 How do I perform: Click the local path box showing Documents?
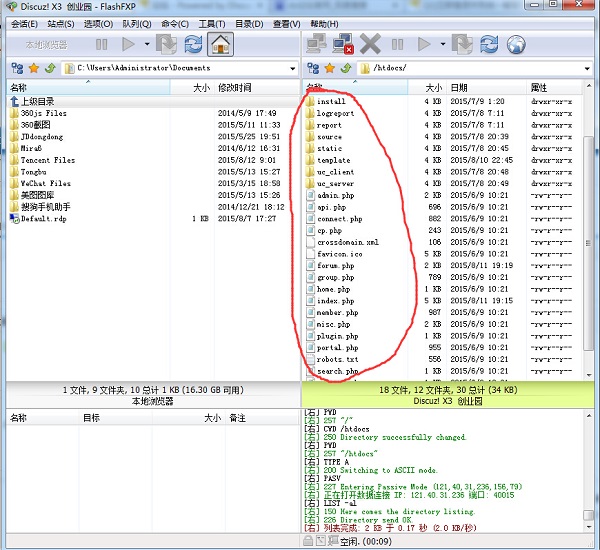click(180, 69)
